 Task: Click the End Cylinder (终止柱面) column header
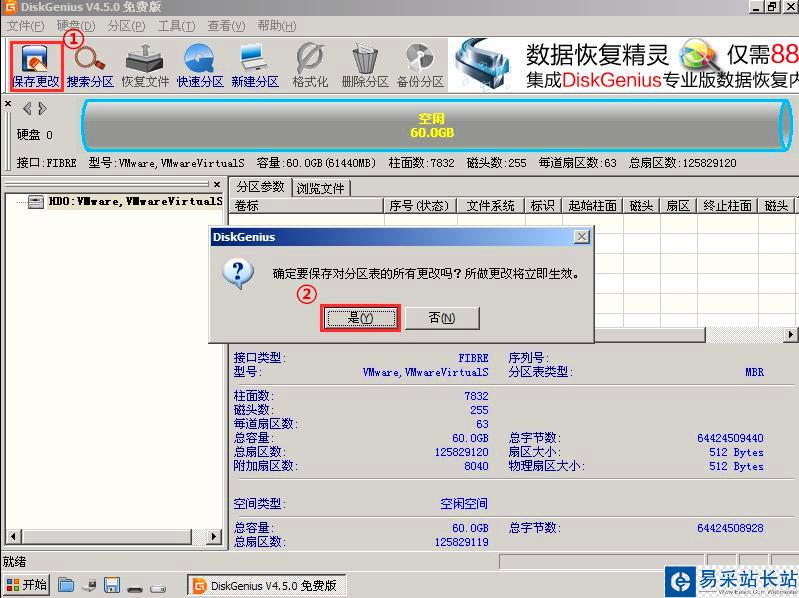click(727, 206)
